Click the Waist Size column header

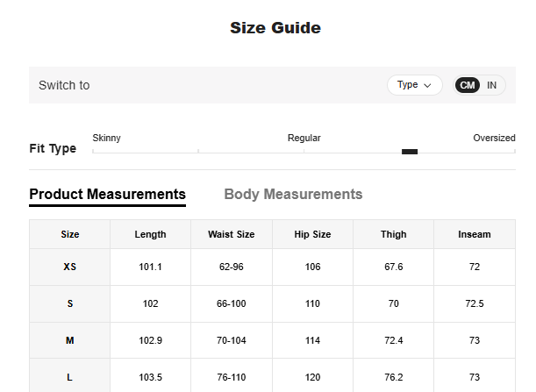pos(232,234)
